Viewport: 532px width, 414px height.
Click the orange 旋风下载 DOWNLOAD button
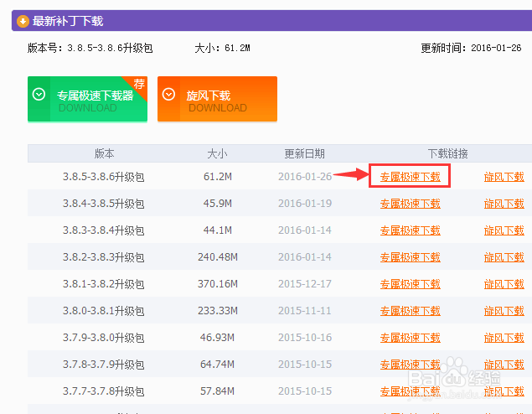tap(218, 99)
